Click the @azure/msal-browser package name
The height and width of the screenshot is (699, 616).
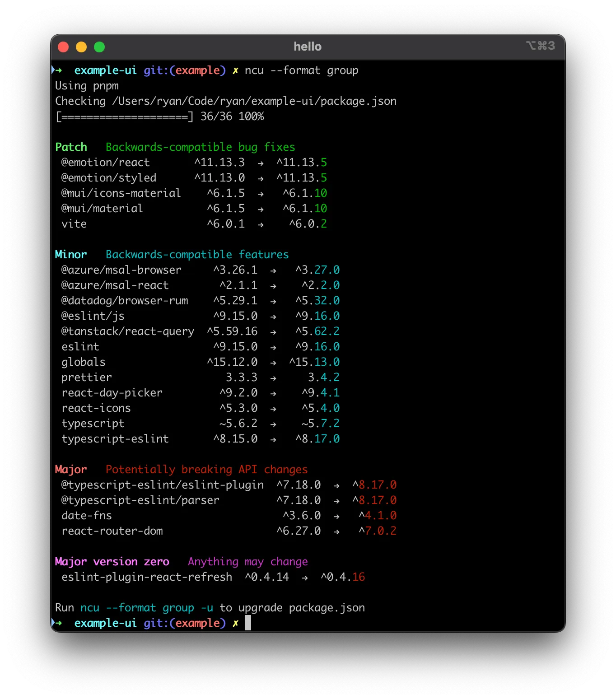pos(121,270)
